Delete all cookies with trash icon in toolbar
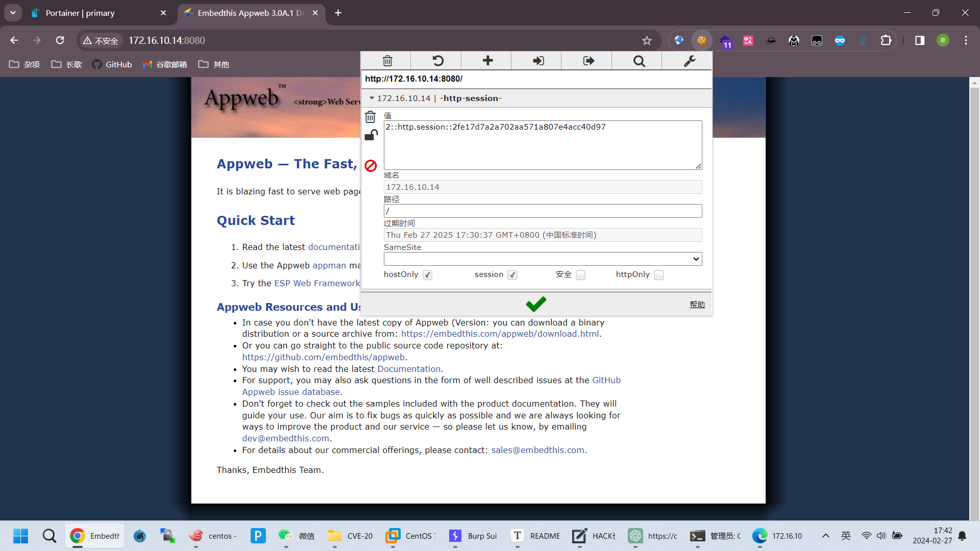The height and width of the screenshot is (551, 980). 387,61
